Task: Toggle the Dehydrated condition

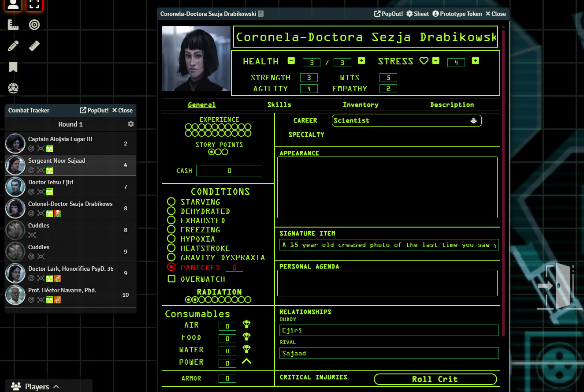Action: [x=171, y=211]
